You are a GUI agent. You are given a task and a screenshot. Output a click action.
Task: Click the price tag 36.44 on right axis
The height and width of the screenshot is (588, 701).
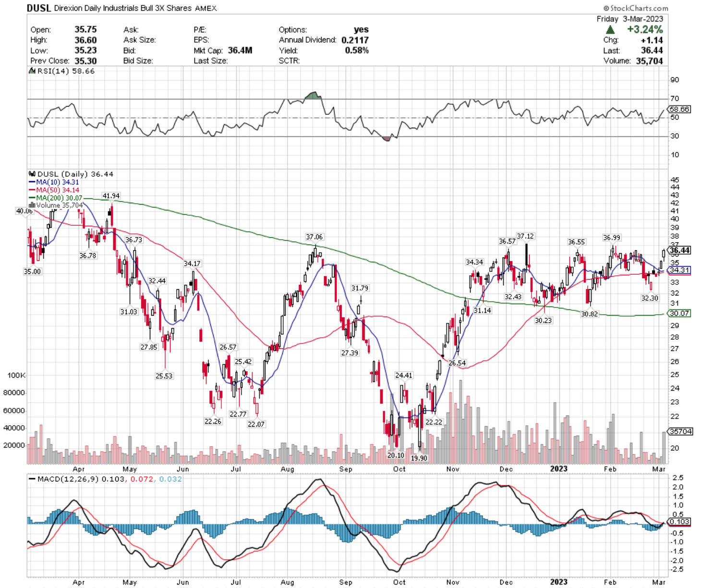tap(680, 250)
